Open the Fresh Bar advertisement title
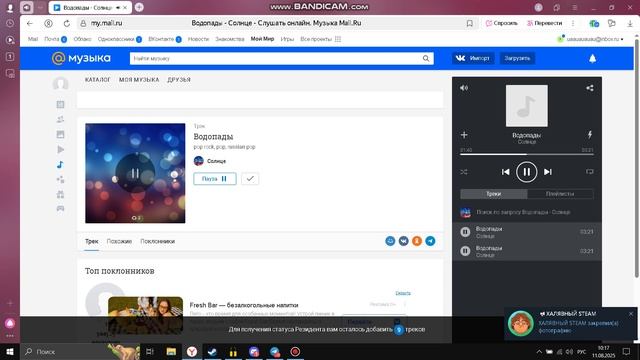This screenshot has width=640, height=360. coord(244,305)
